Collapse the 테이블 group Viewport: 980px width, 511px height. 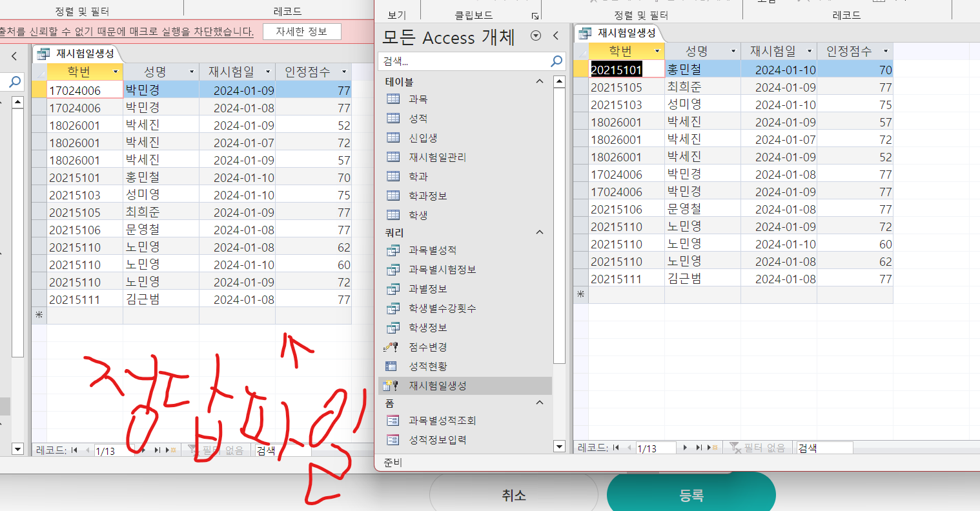coord(540,81)
